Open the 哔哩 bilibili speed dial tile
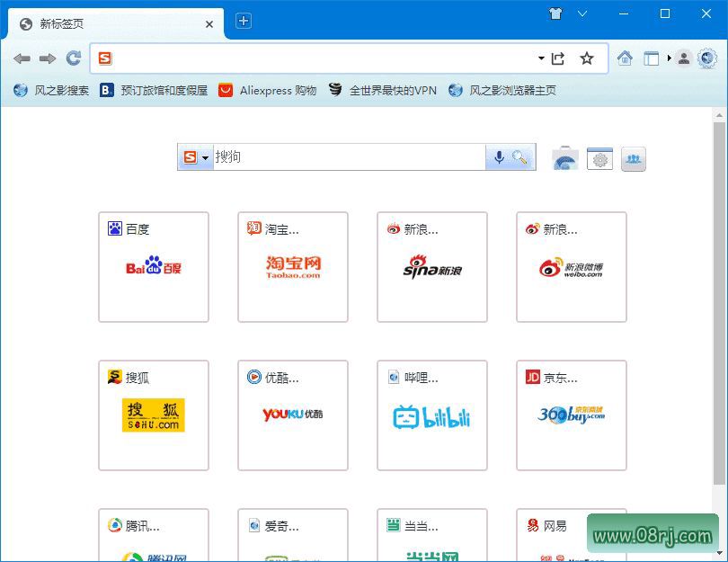Screen dimensions: 728x562 (432, 415)
